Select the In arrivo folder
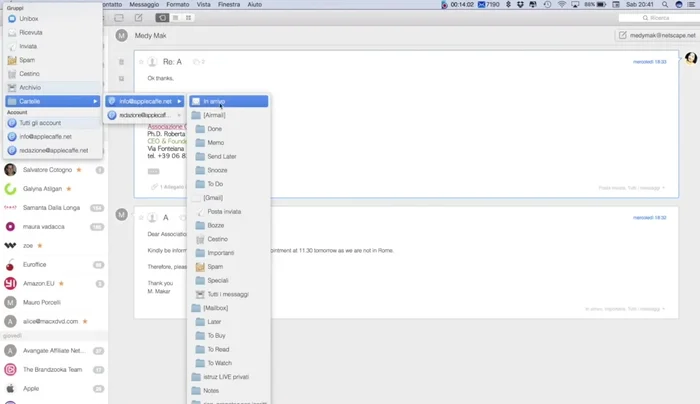700x404 pixels. tap(229, 101)
